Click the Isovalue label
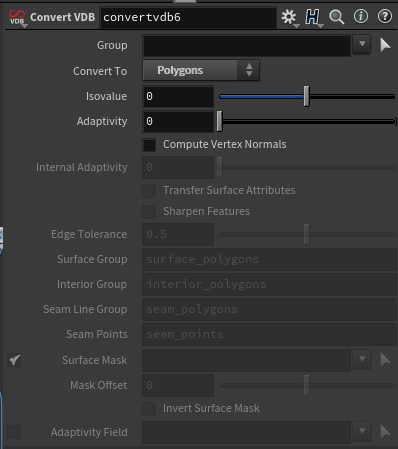This screenshot has height=449, width=398. tap(106, 96)
